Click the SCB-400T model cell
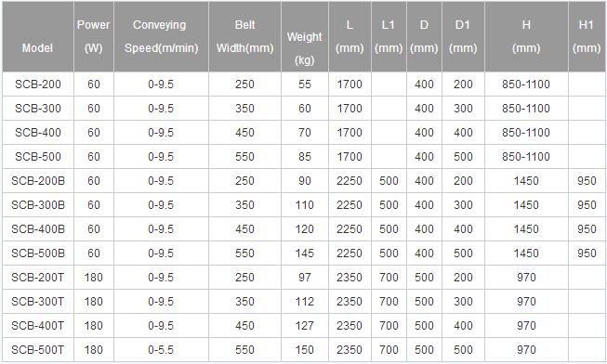607x364 pixels. point(38,326)
